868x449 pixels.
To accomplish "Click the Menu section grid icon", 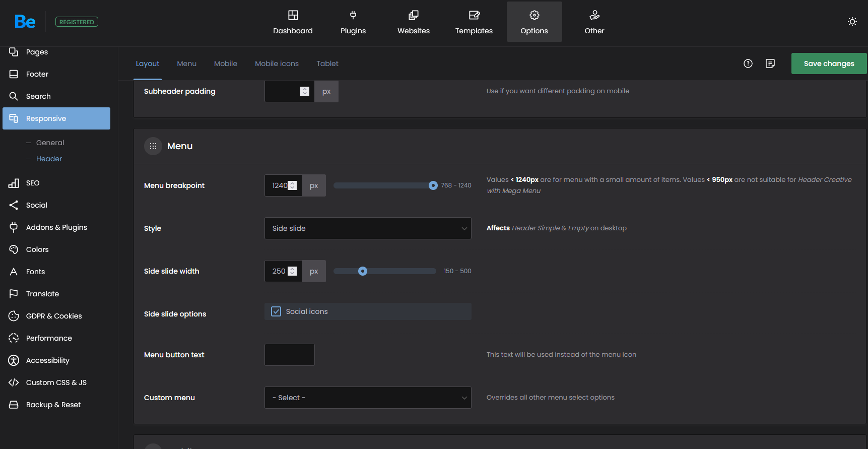I will pyautogui.click(x=153, y=146).
